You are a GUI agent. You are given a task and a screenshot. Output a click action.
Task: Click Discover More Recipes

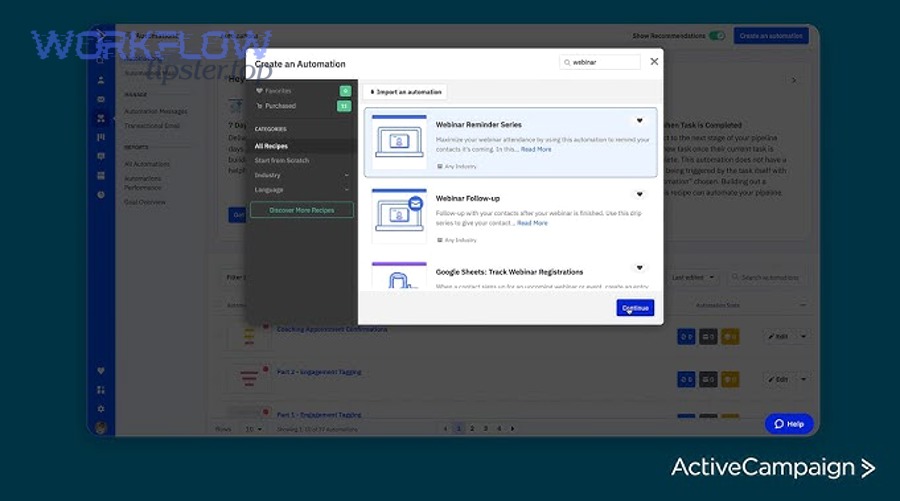pos(302,211)
